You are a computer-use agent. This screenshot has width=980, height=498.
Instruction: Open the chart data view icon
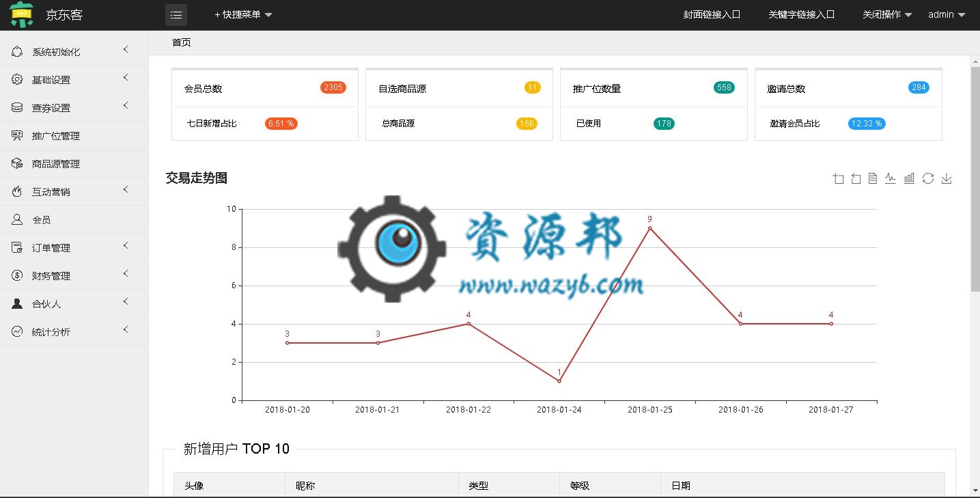(873, 178)
